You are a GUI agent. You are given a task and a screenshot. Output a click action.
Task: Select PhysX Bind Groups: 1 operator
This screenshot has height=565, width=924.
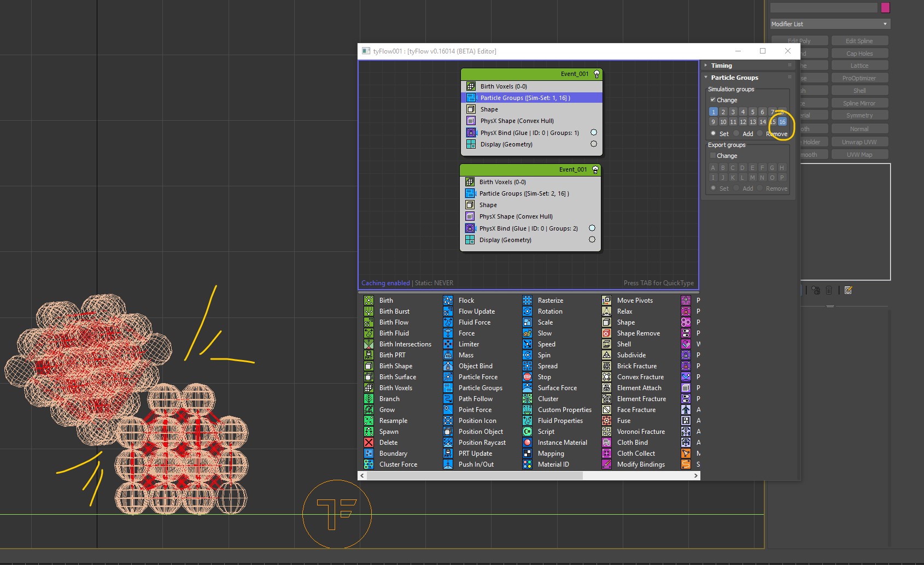pyautogui.click(x=531, y=133)
